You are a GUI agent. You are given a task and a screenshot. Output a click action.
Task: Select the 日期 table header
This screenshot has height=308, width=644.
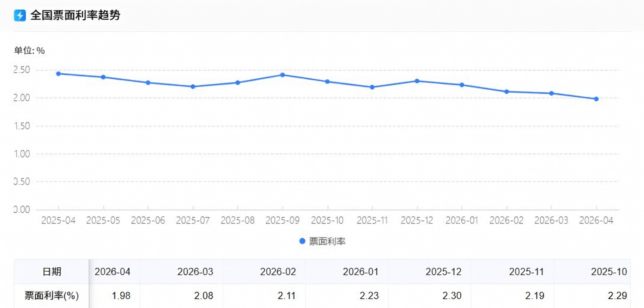pyautogui.click(x=52, y=272)
